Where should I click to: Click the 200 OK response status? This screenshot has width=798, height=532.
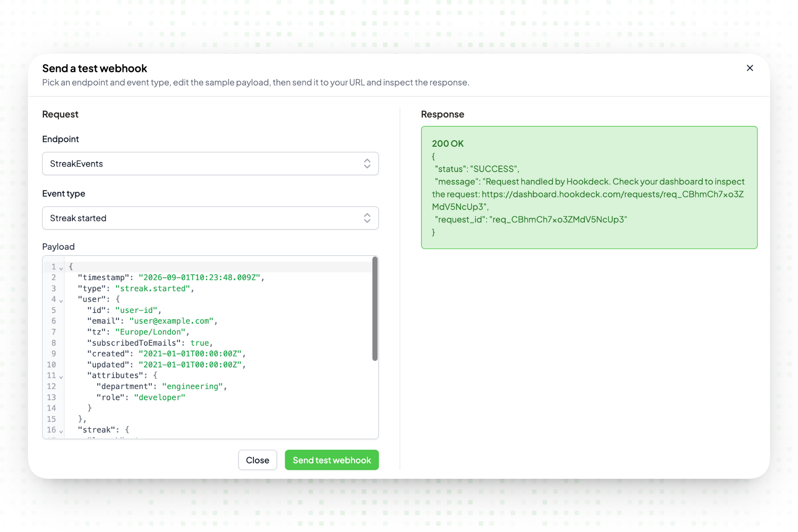pos(448,143)
